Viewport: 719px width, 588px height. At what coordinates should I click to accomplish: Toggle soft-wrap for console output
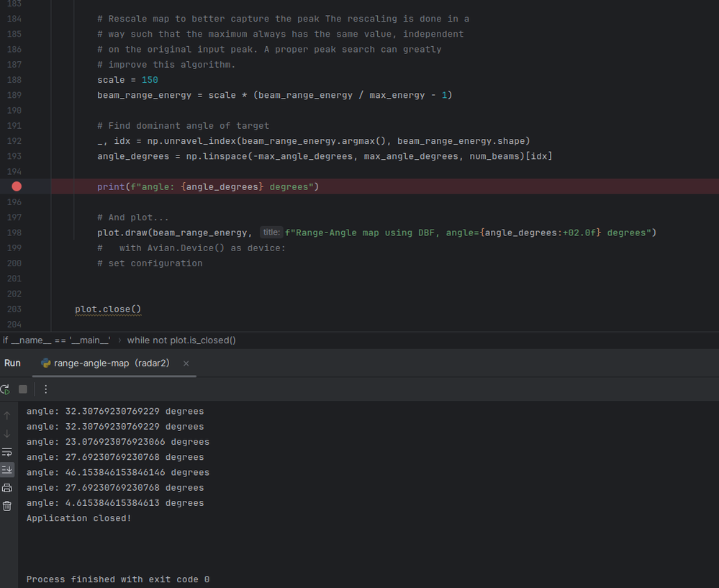click(x=7, y=451)
